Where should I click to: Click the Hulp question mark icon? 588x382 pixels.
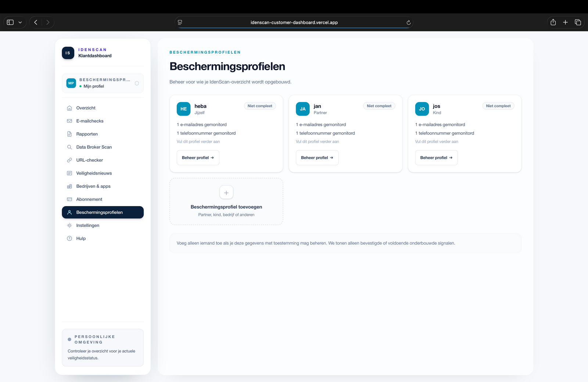click(69, 238)
